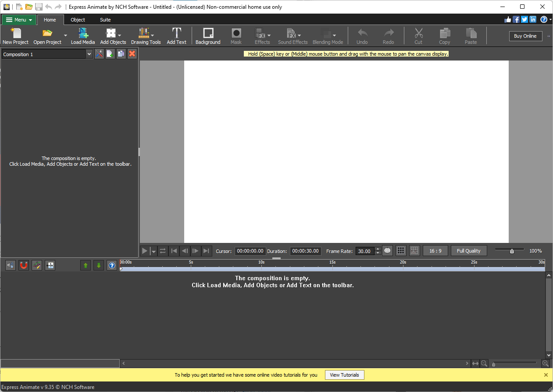Click the Redo toolbar button
Viewport: 553px width, 392px height.
tap(389, 36)
